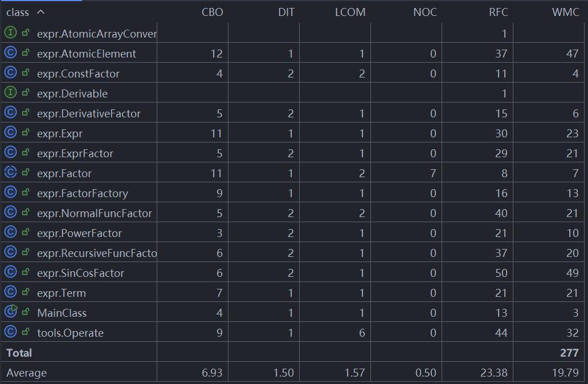The height and width of the screenshot is (384, 588).
Task: Click the abstract class icon for expr.Factor
Action: pyautogui.click(x=10, y=172)
